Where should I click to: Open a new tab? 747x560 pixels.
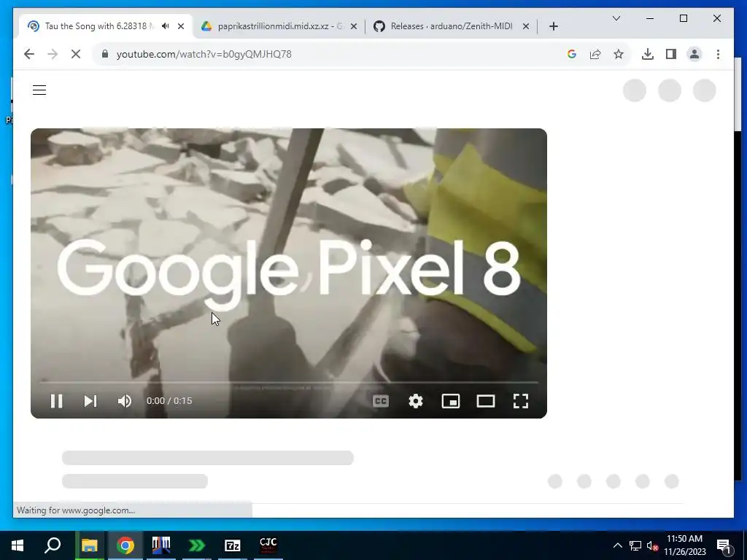click(x=553, y=26)
